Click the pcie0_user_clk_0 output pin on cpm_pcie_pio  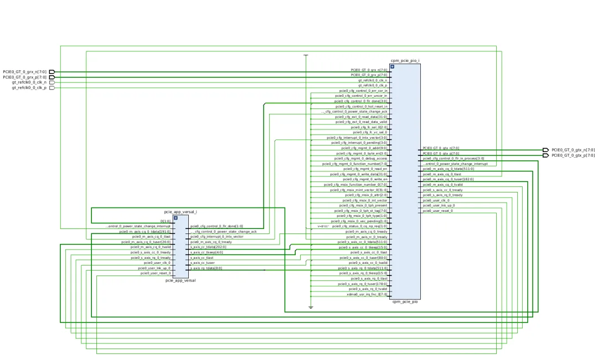(x=436, y=200)
